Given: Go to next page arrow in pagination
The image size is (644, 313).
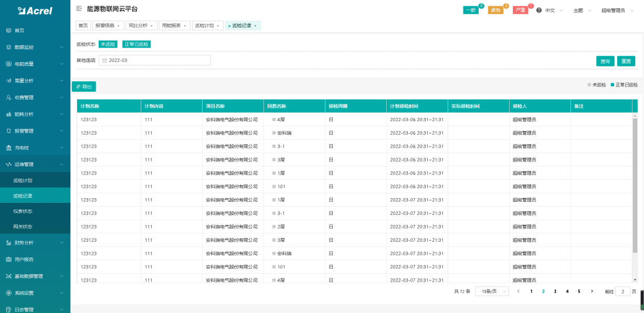Looking at the screenshot, I should (x=592, y=291).
